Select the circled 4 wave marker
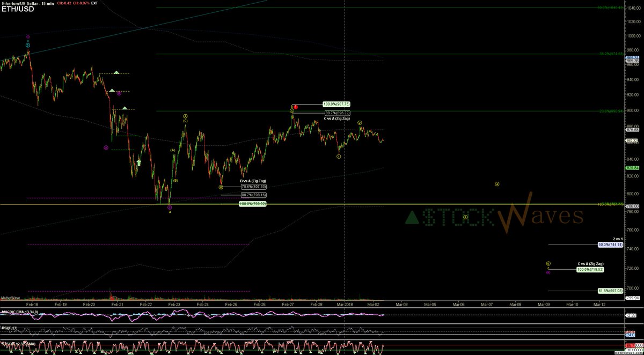644x355 pixels. (x=497, y=184)
